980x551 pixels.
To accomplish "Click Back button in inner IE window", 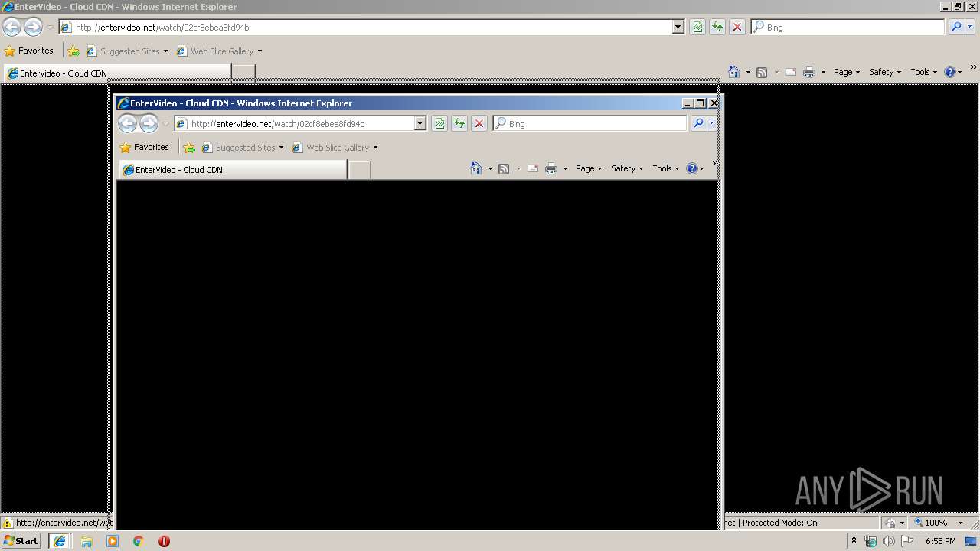I will click(x=127, y=123).
